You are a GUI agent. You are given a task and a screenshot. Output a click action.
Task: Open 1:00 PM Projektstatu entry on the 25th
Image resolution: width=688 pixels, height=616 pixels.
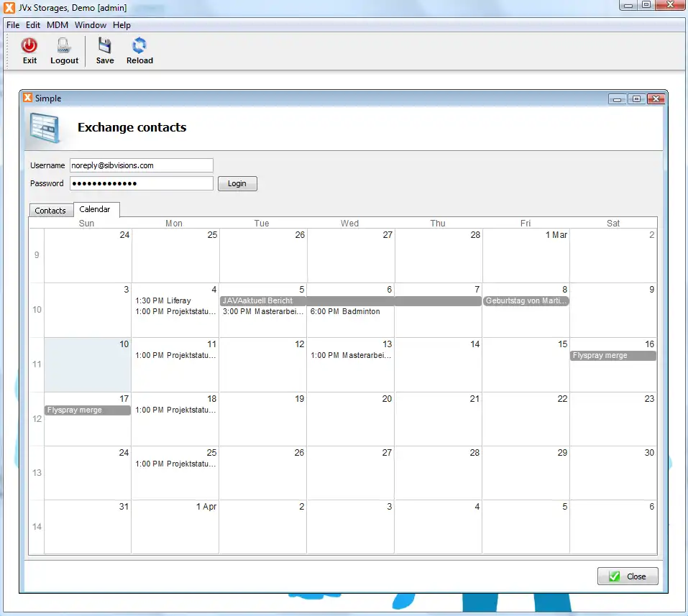click(175, 464)
